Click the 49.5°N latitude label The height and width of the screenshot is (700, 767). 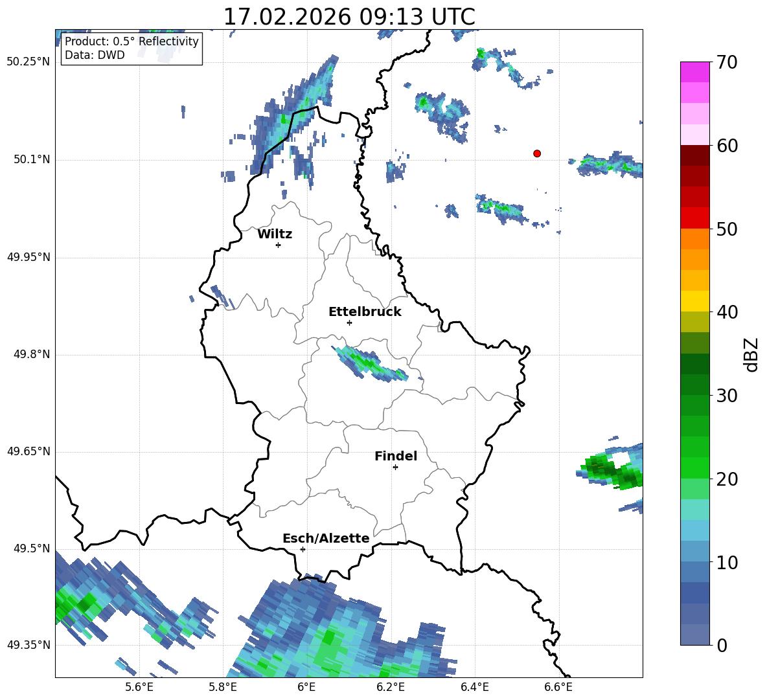point(32,548)
